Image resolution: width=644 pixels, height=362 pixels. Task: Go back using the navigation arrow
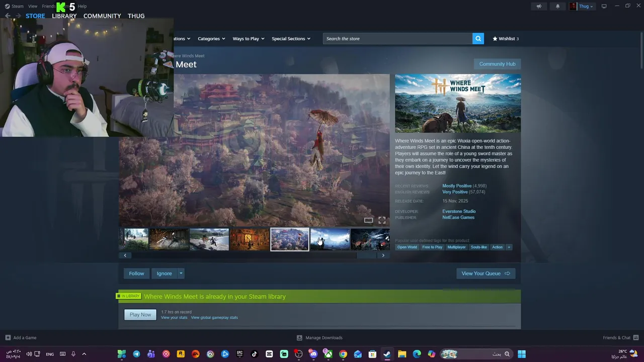[x=8, y=16]
